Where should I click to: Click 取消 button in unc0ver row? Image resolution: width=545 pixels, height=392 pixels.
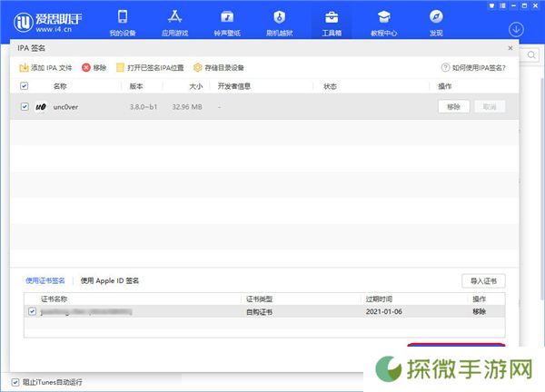pyautogui.click(x=490, y=106)
